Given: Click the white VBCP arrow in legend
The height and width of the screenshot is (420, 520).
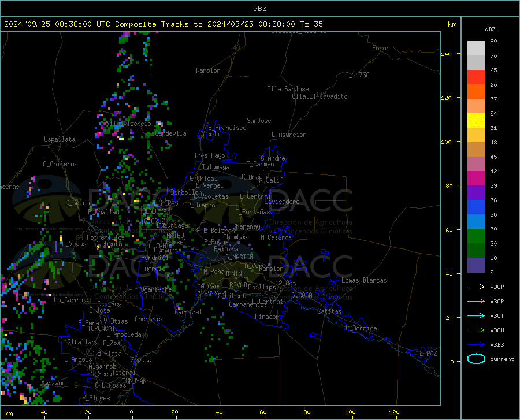Looking at the screenshot, I should click(476, 287).
